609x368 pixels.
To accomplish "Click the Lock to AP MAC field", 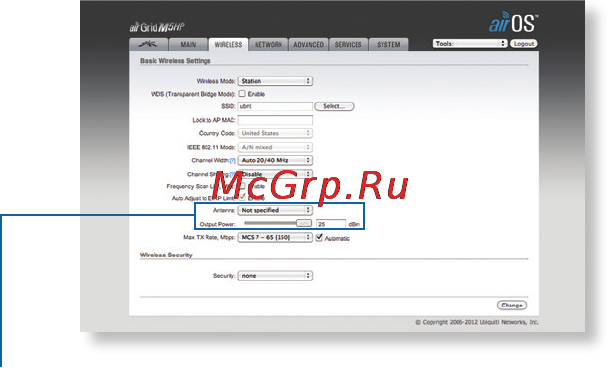I will point(275,120).
